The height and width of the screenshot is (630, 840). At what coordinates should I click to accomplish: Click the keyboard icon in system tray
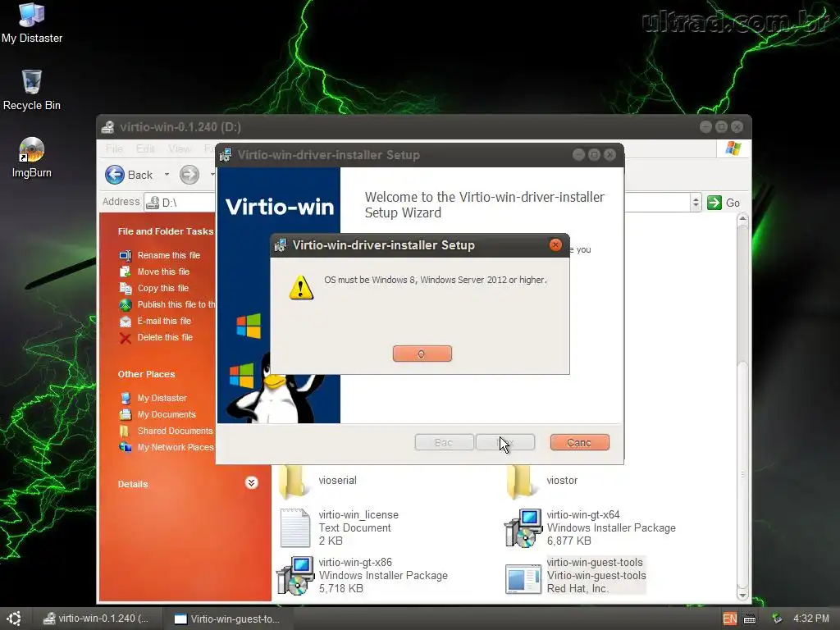tap(750, 619)
